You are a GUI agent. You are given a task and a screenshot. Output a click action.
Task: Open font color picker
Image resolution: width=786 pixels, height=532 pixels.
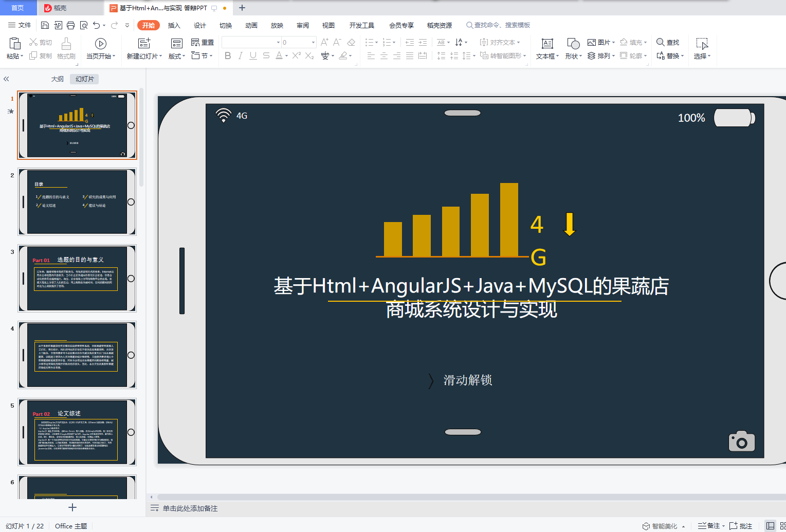click(x=281, y=56)
